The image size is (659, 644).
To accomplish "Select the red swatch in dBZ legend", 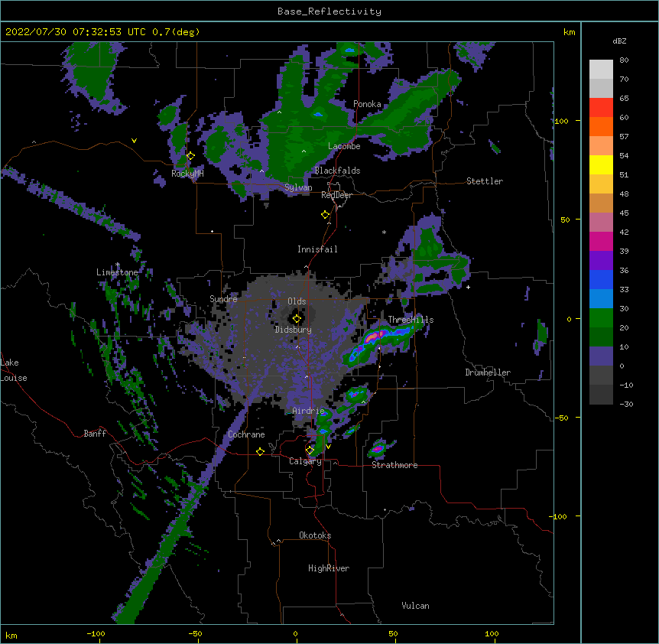I will (x=601, y=108).
